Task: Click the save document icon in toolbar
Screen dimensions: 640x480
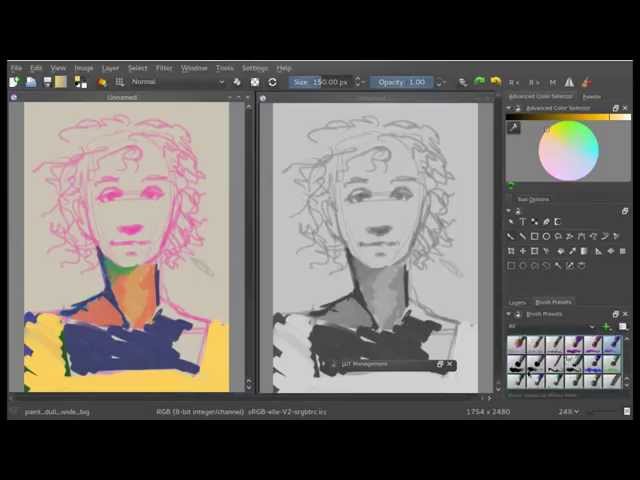Action: click(47, 82)
